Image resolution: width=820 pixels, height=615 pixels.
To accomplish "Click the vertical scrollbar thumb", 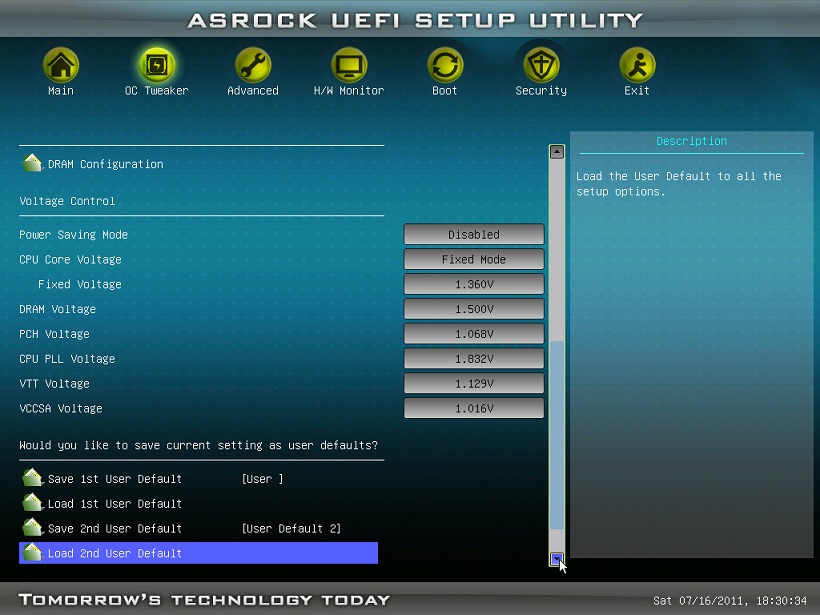I will [x=557, y=435].
